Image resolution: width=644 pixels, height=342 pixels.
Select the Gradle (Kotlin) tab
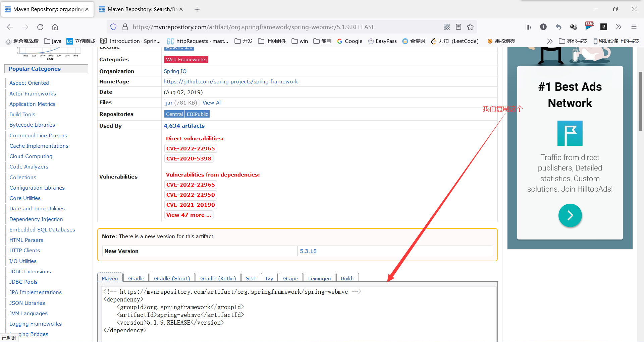218,278
